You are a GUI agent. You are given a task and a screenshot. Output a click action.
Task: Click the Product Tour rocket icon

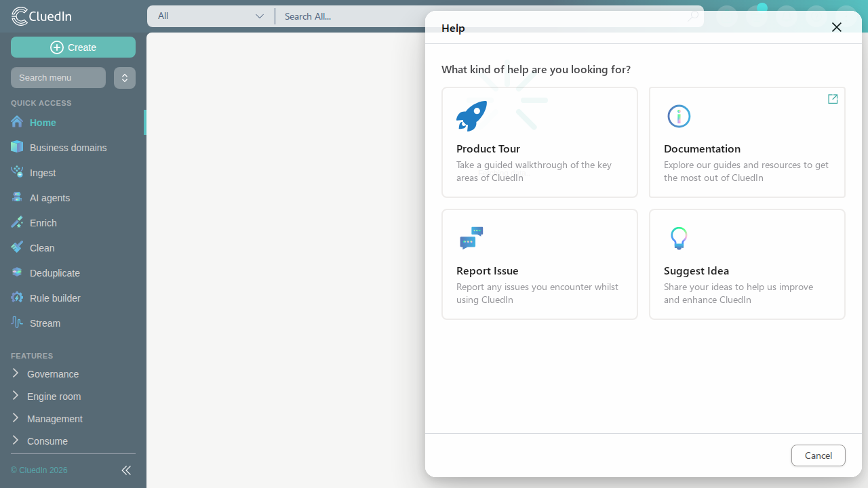[x=472, y=116]
